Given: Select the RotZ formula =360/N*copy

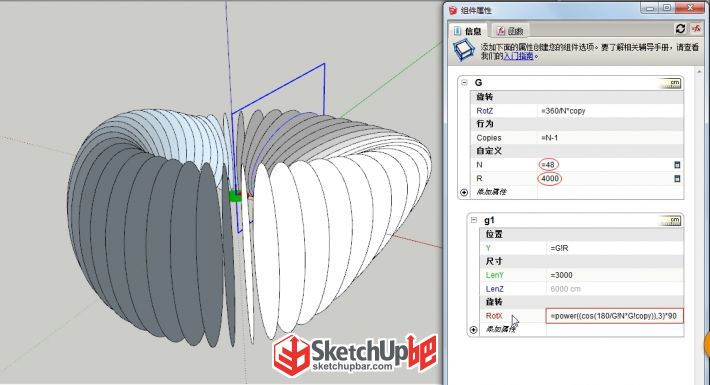Looking at the screenshot, I should pos(563,111).
